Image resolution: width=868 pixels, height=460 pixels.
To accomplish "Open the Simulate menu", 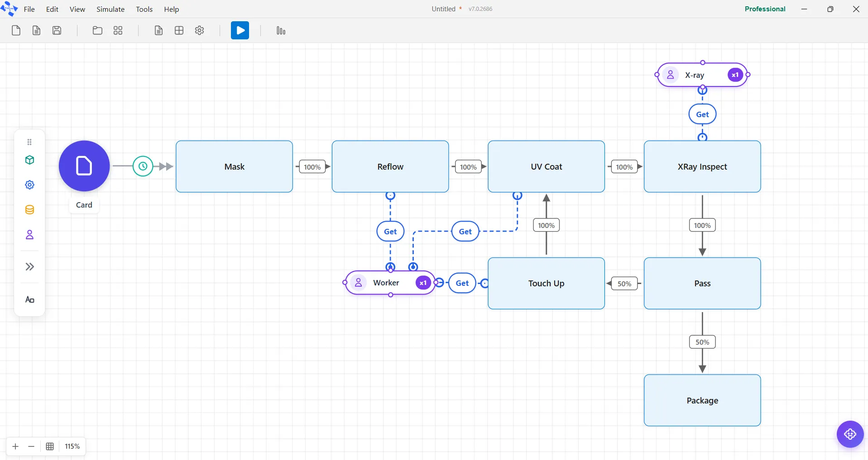I will 110,9.
